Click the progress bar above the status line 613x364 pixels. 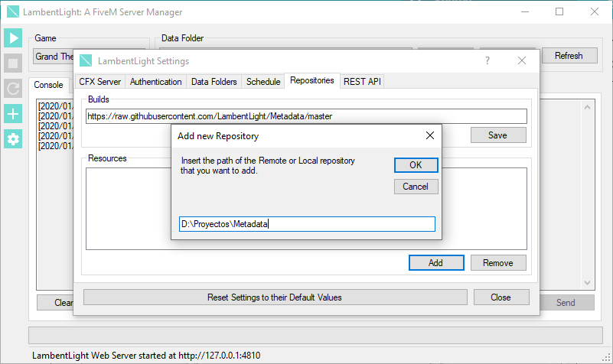315,336
